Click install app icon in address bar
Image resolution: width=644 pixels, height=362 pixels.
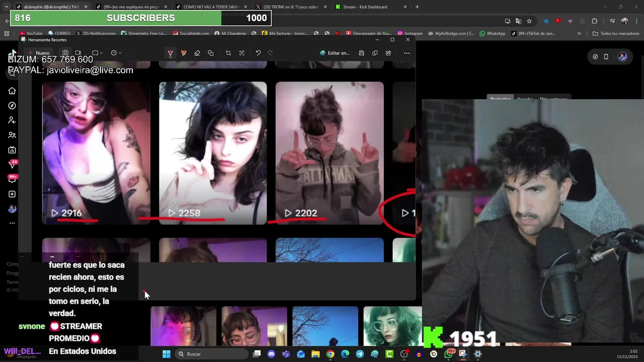(508, 21)
